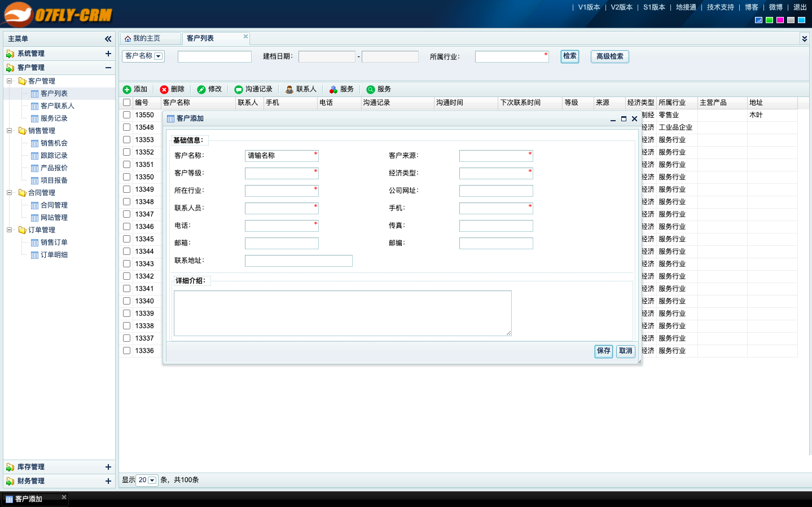Check the row 13345 checkbox
The height and width of the screenshot is (507, 812).
tap(127, 239)
